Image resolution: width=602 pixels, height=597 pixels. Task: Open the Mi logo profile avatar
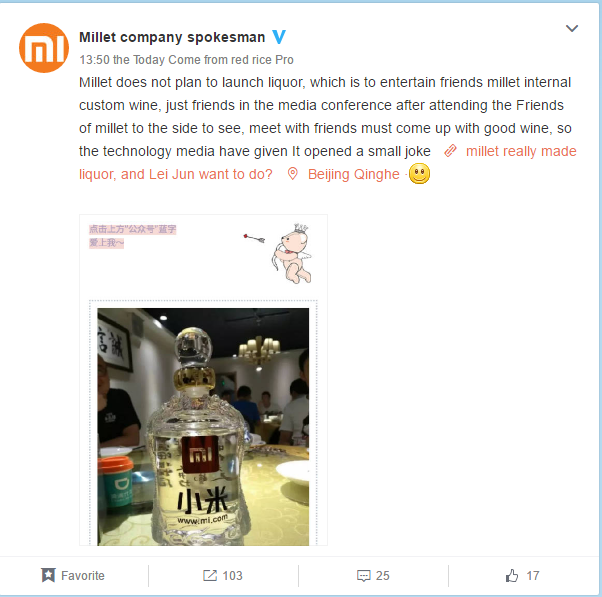44,48
